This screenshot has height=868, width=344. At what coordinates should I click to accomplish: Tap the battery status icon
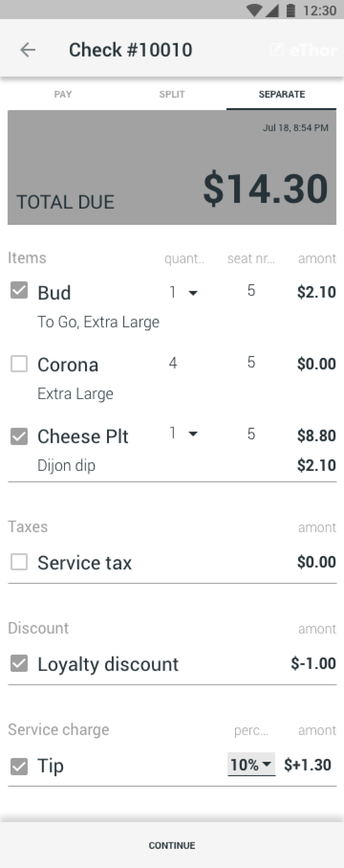[291, 10]
